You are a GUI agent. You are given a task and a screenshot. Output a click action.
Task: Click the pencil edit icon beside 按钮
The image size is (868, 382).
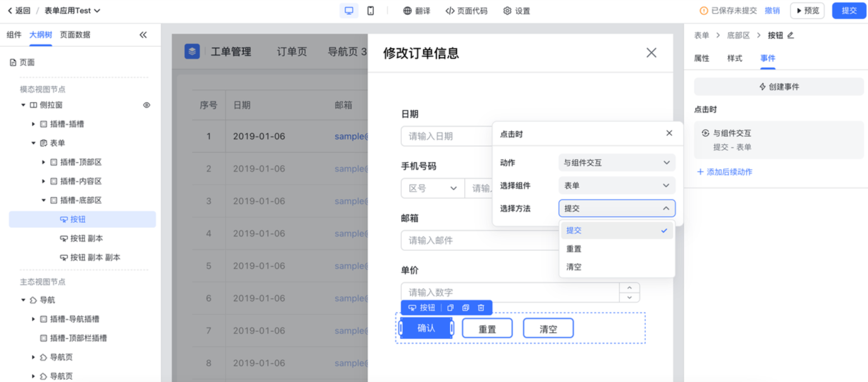[x=791, y=35]
